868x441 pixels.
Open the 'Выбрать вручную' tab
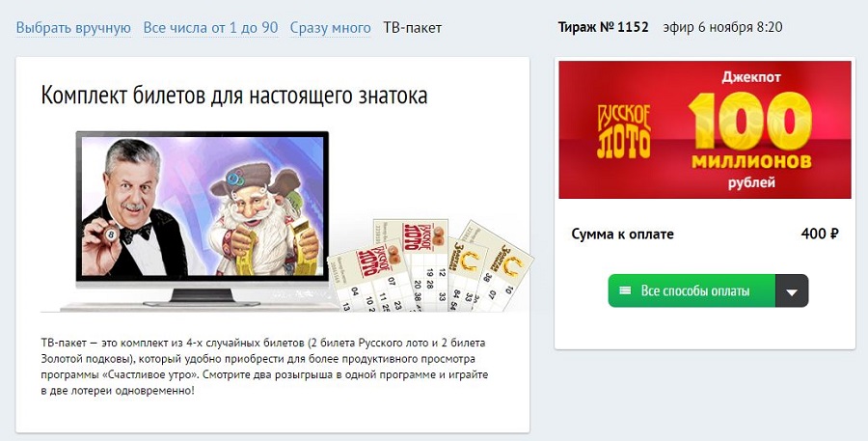73,28
